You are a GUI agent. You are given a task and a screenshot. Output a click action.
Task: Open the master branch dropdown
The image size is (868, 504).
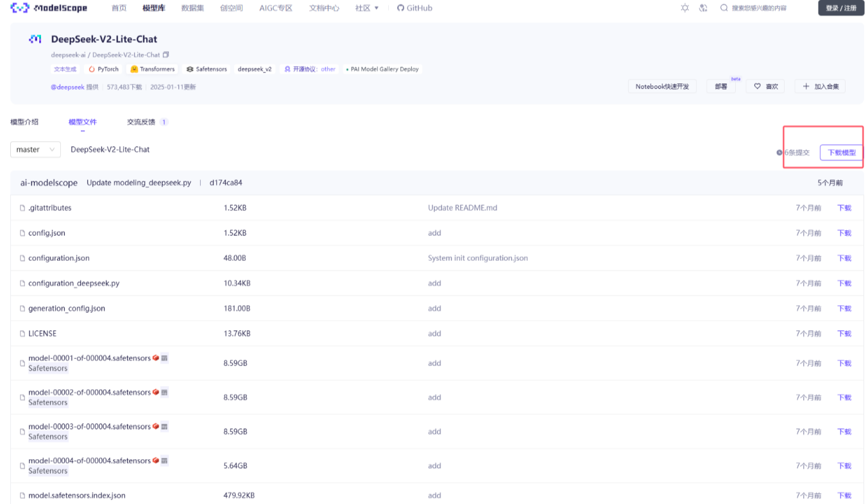coord(35,149)
